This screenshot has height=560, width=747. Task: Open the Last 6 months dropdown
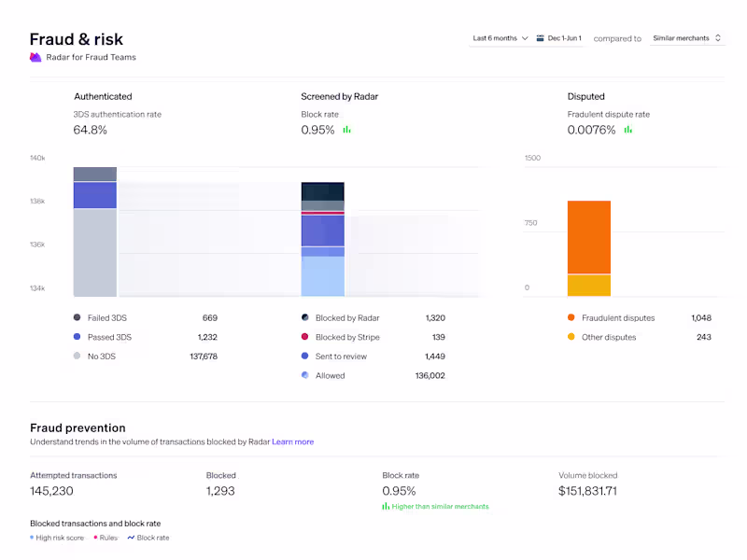coord(499,38)
